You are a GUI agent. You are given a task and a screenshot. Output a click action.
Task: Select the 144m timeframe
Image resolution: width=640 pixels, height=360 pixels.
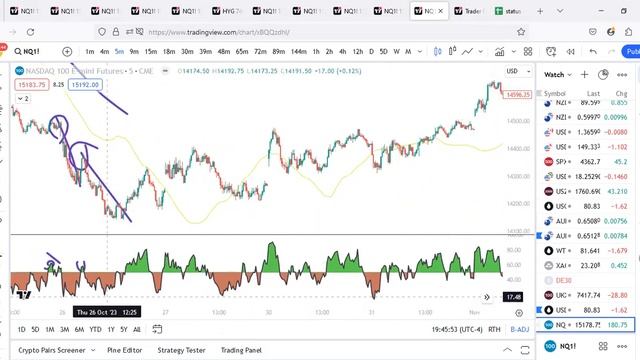298,51
